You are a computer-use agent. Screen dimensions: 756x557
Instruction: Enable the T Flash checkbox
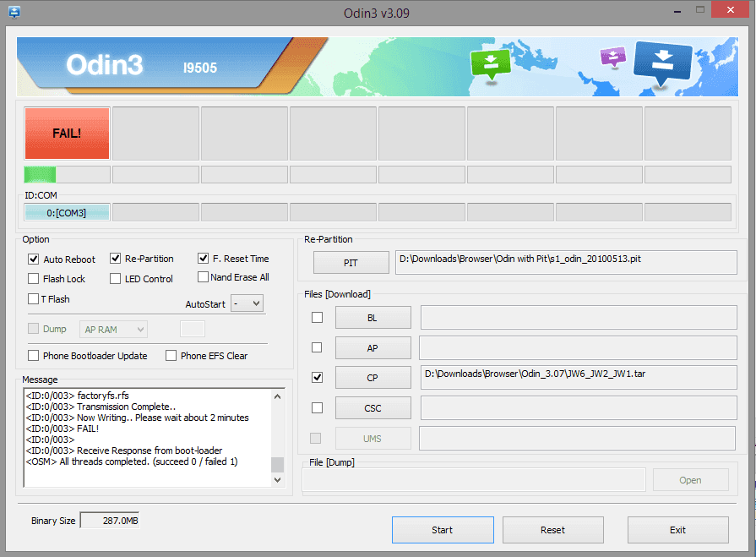[x=33, y=299]
